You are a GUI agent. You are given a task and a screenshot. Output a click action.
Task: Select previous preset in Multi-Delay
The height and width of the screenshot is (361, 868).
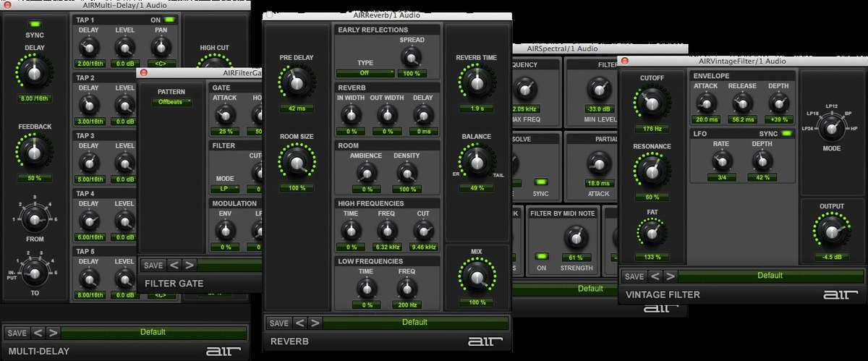coord(38,333)
